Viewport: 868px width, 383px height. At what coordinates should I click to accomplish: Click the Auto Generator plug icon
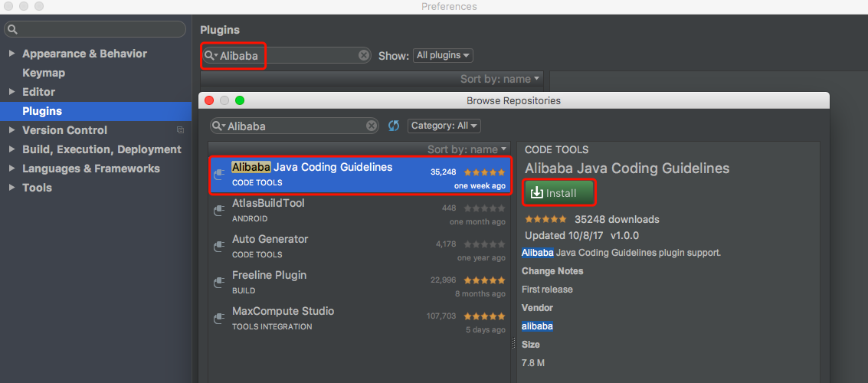point(219,247)
